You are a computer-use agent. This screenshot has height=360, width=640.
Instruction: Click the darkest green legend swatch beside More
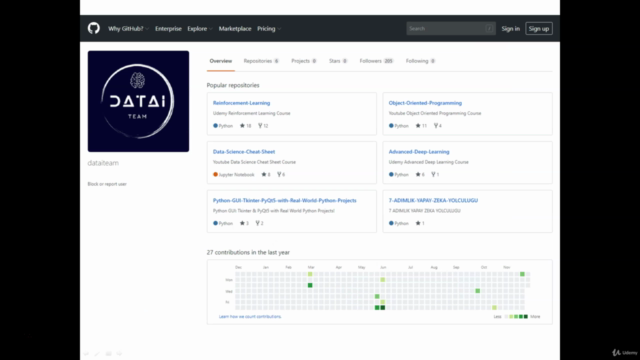[x=526, y=316]
